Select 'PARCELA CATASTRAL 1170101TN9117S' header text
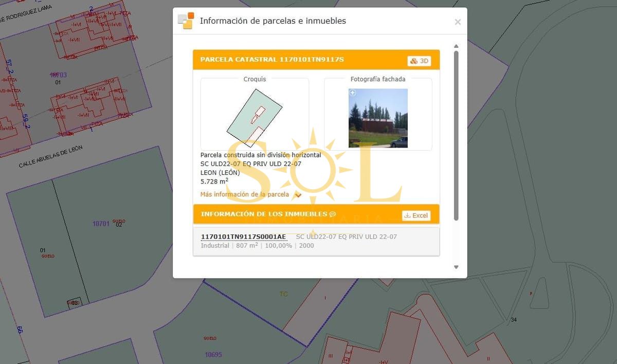Viewport: 617px width, 364px height. pos(272,60)
